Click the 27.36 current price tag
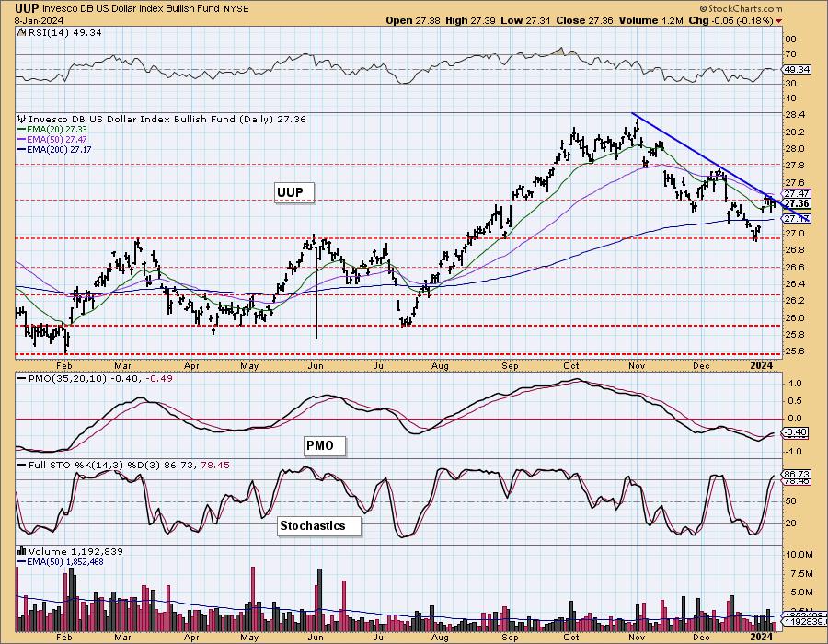The width and height of the screenshot is (828, 644). pyautogui.click(x=797, y=203)
